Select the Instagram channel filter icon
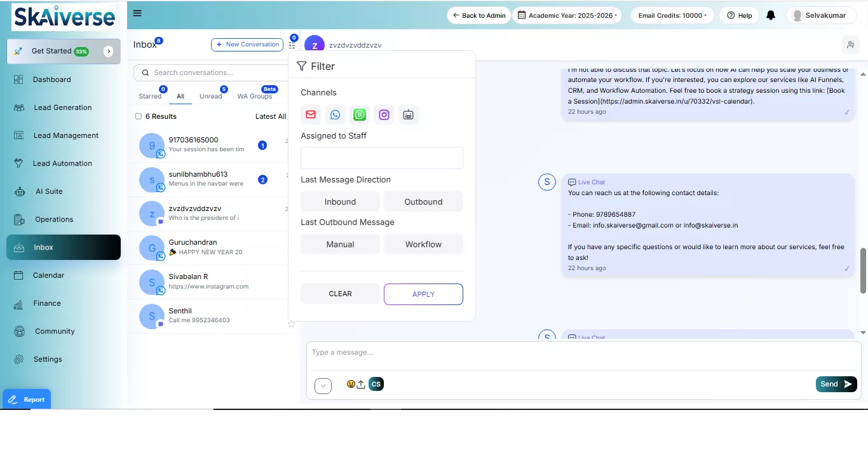This screenshot has height=464, width=868. pyautogui.click(x=384, y=115)
